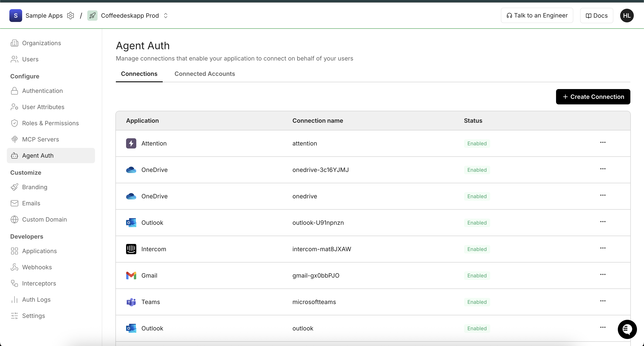This screenshot has width=644, height=346.
Task: Open the chat support bubble
Action: point(627,329)
